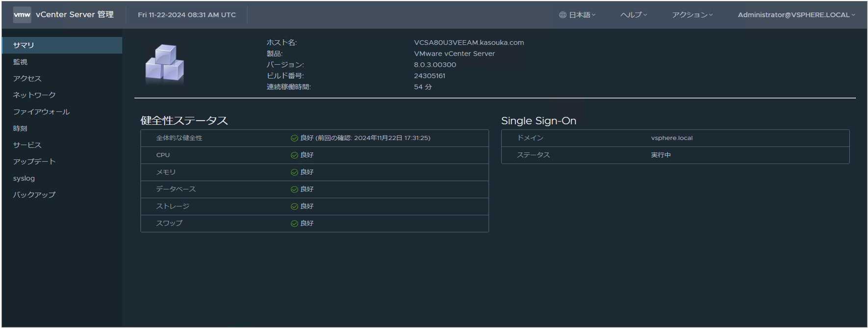This screenshot has width=868, height=328.
Task: Click the ステータス label in Single Sign-On
Action: pyautogui.click(x=534, y=155)
